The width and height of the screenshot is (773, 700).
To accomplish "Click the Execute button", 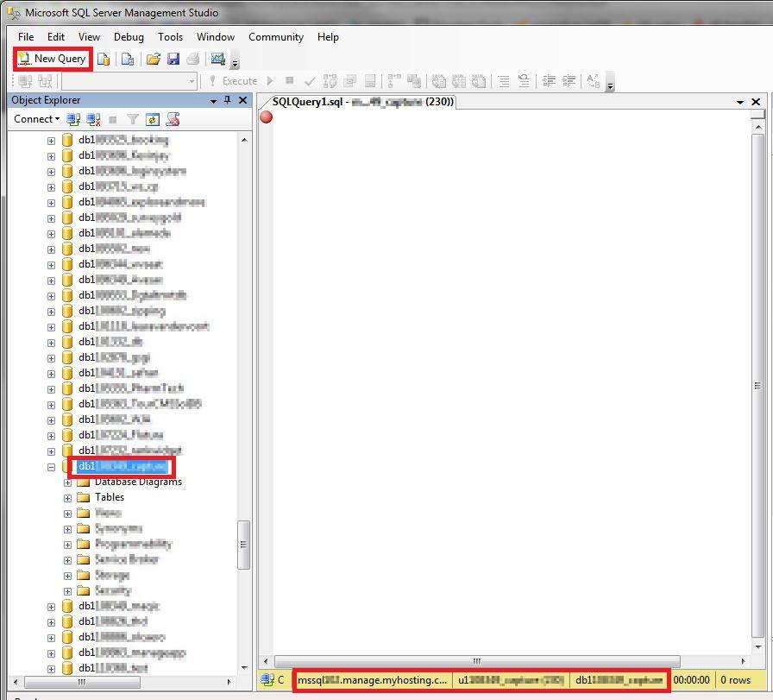I will [x=233, y=81].
